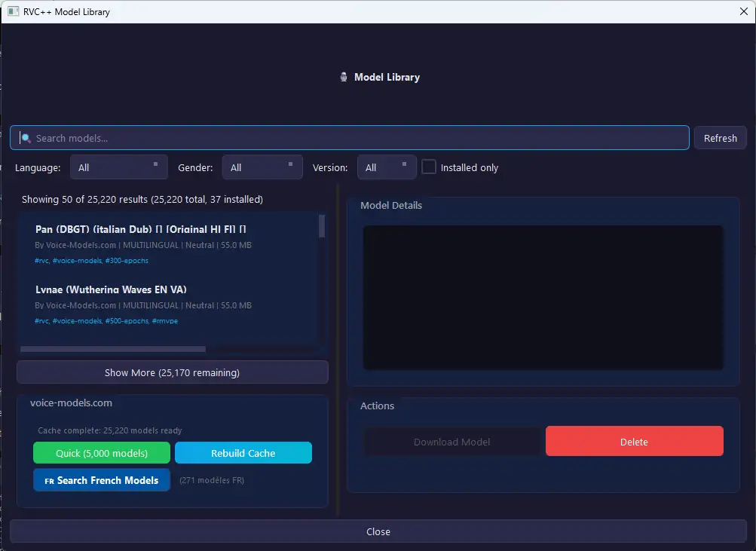Click the magnifier icon in the search bar

26,138
